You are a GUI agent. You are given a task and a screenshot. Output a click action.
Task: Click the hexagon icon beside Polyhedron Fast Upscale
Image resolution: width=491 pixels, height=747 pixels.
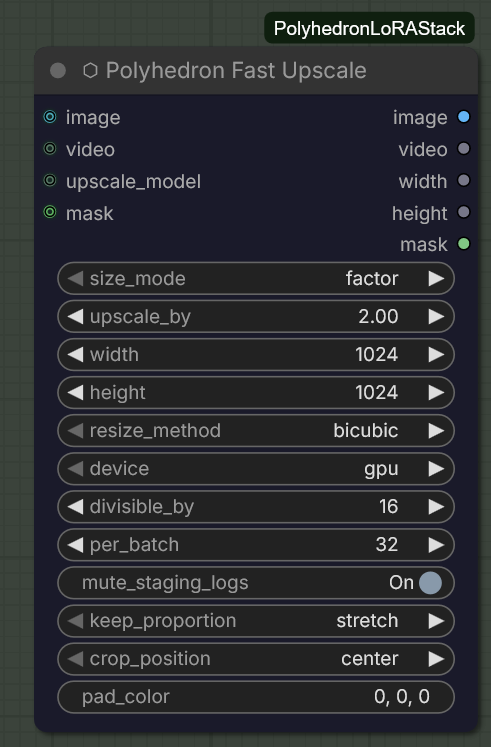[90, 71]
